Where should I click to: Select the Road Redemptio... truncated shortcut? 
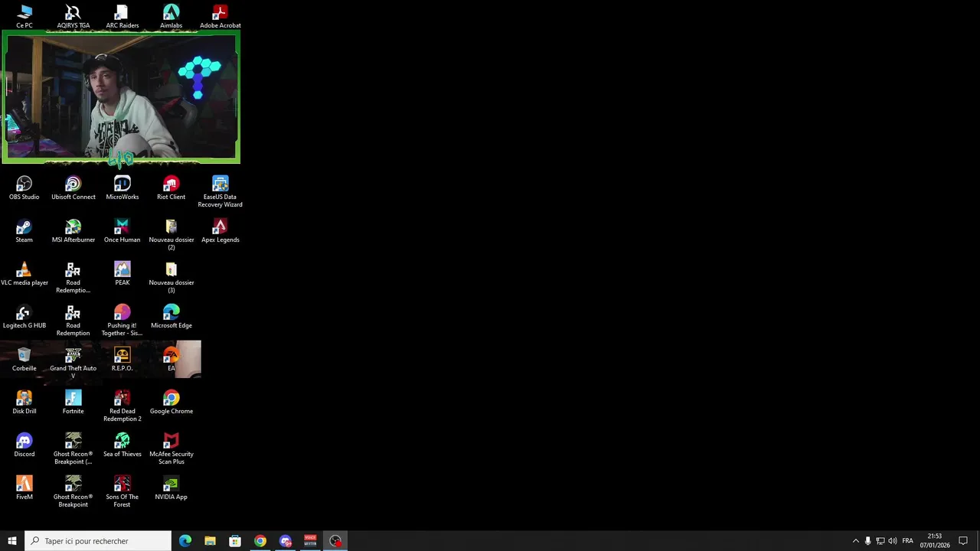point(73,278)
